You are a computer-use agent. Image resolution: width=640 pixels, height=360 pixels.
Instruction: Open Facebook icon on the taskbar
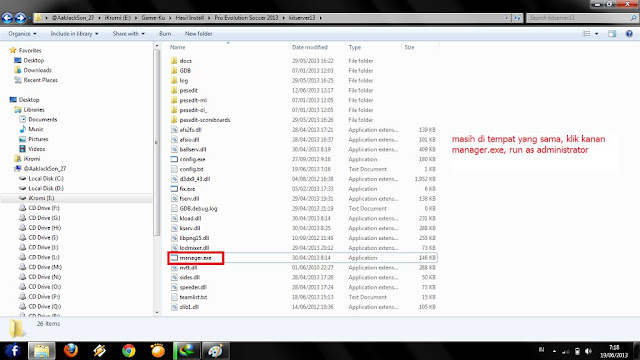(13, 350)
